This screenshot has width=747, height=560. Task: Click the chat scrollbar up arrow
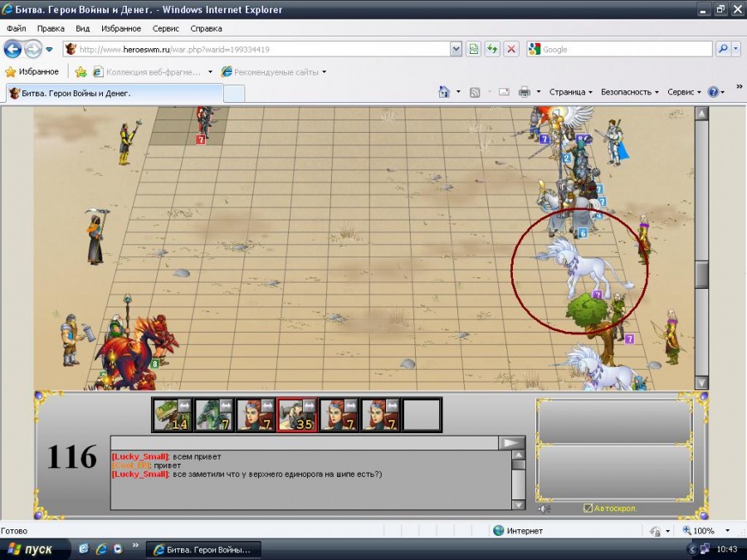pyautogui.click(x=518, y=455)
